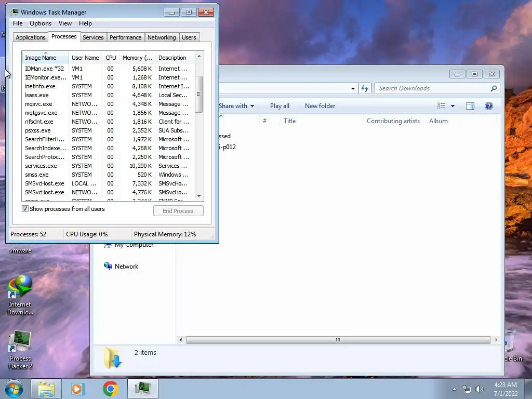The width and height of the screenshot is (532, 399).
Task: Open the clock showing 4:23 AM
Action: [506, 389]
